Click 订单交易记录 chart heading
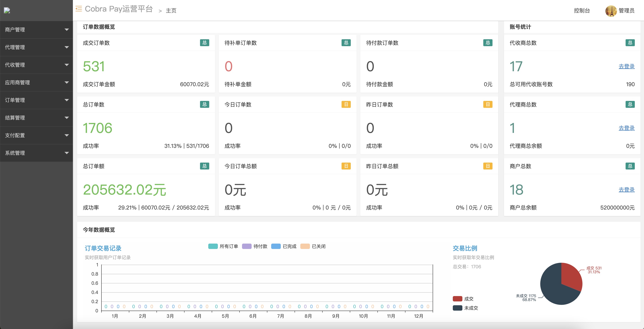This screenshot has height=329, width=644. pyautogui.click(x=103, y=248)
